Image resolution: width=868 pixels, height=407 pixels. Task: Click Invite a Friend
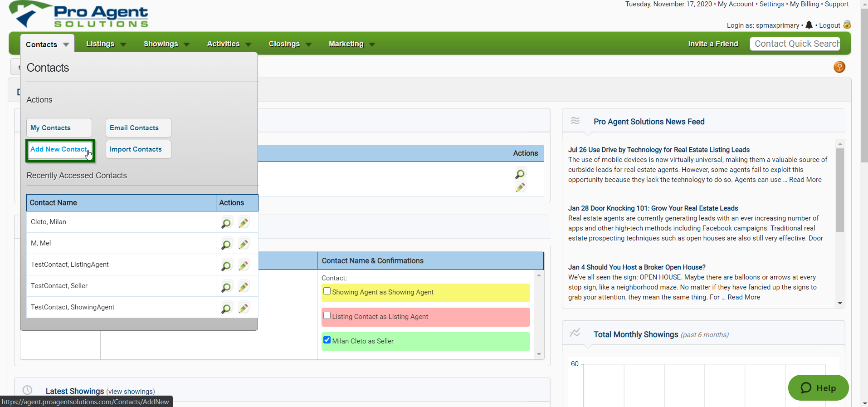coord(713,44)
